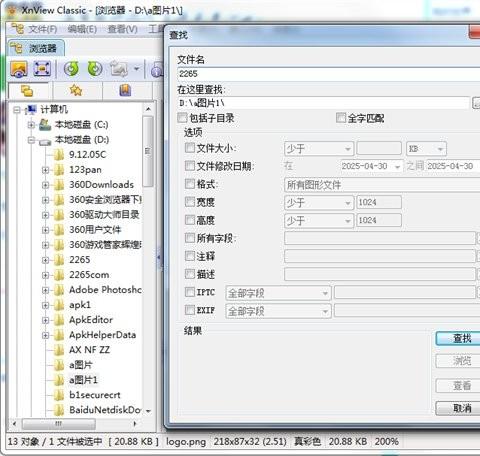Click the convert image toolbar icon
Image resolution: width=480 pixels, height=456 pixels.
(x=119, y=69)
